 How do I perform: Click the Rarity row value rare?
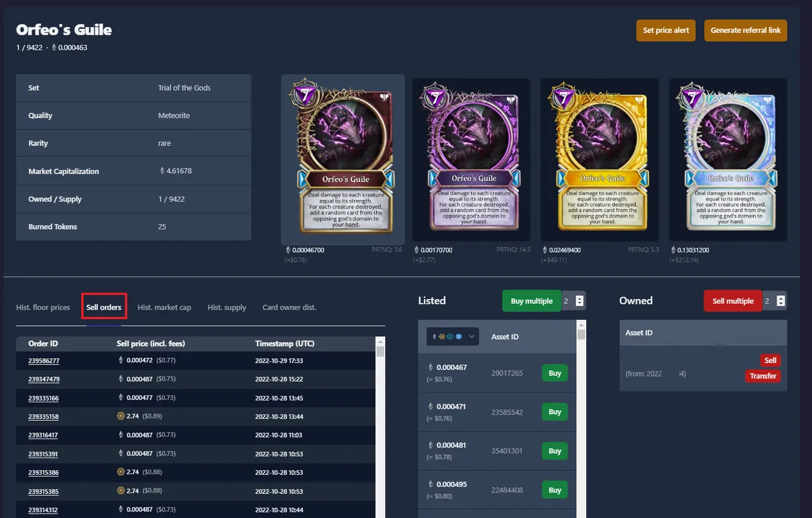(x=164, y=143)
